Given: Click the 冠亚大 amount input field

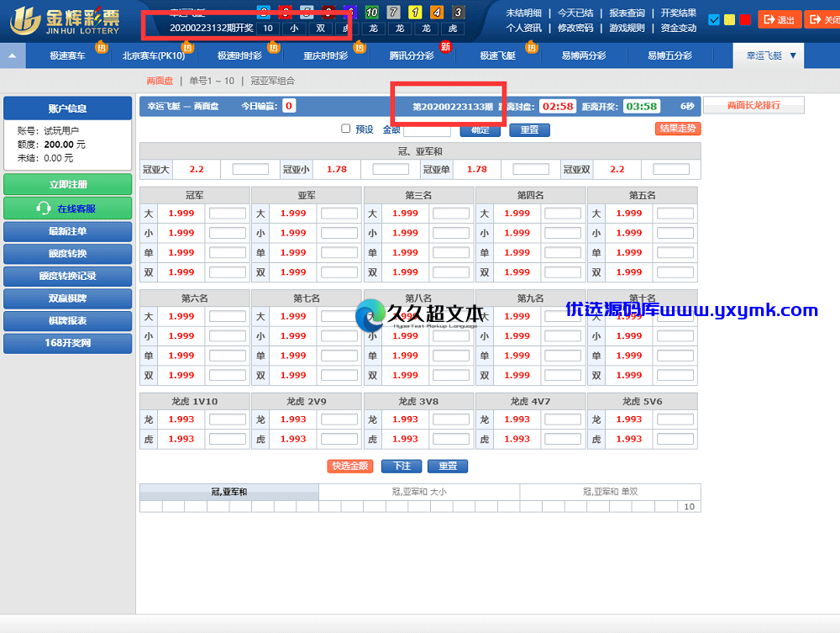Looking at the screenshot, I should (x=250, y=169).
